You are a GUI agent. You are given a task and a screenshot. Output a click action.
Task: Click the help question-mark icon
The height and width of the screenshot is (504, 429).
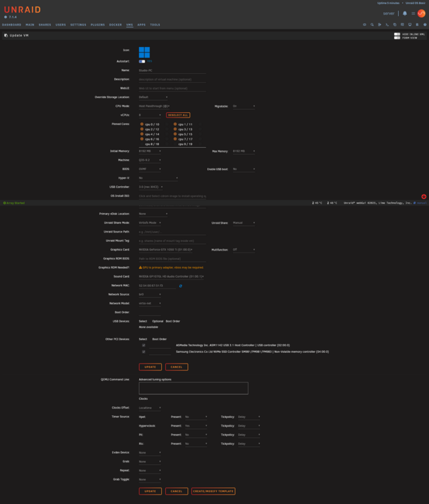425,25
